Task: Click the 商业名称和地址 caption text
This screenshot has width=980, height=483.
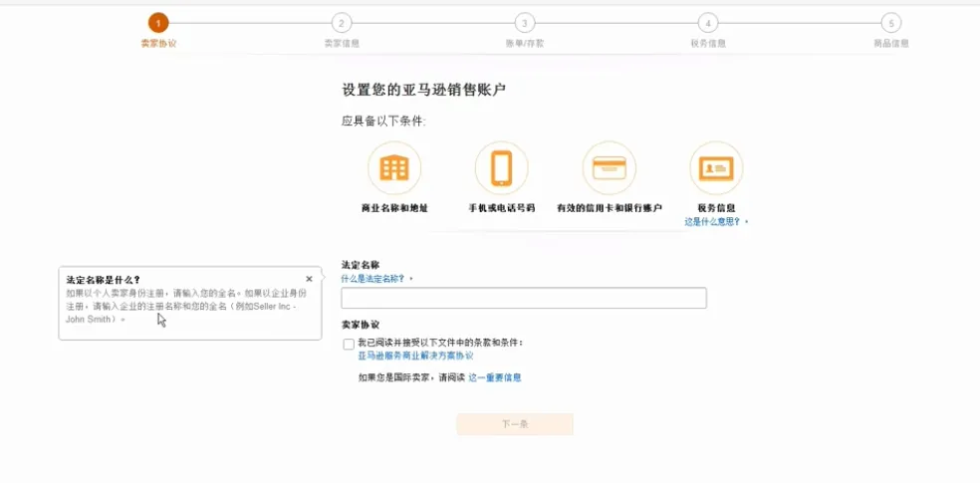Action: point(394,208)
